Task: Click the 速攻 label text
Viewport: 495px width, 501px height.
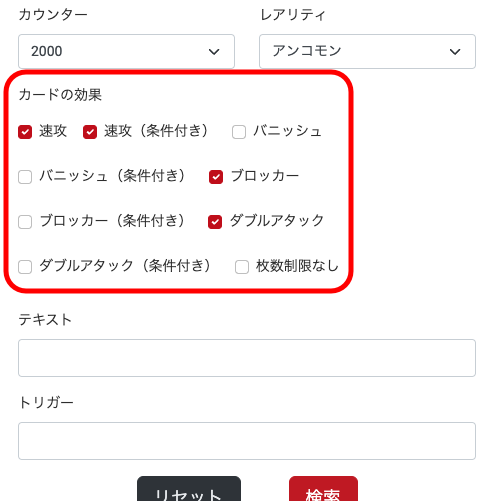Action: click(53, 131)
